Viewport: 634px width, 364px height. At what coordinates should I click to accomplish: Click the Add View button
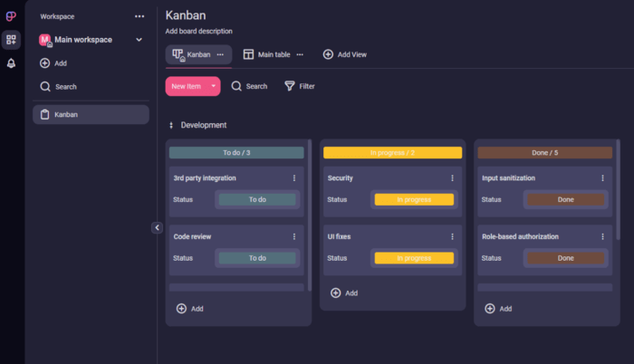345,54
